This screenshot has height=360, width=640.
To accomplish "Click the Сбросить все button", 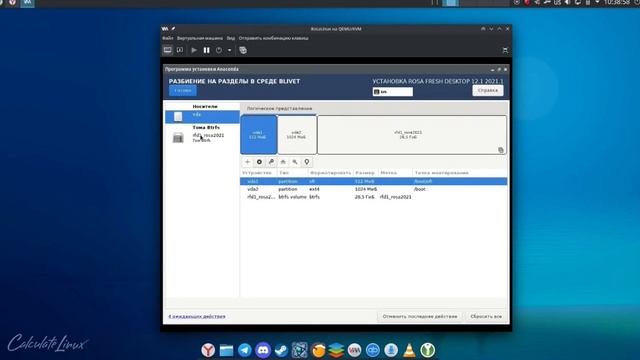I will pos(486,316).
